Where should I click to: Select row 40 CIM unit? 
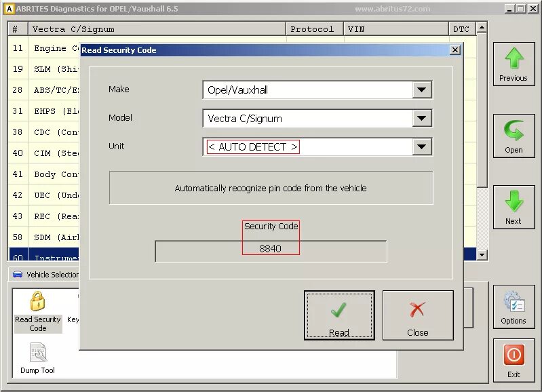(x=44, y=153)
